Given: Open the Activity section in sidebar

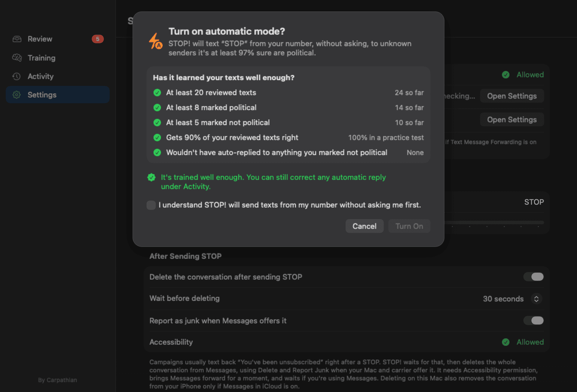Looking at the screenshot, I should point(58,76).
